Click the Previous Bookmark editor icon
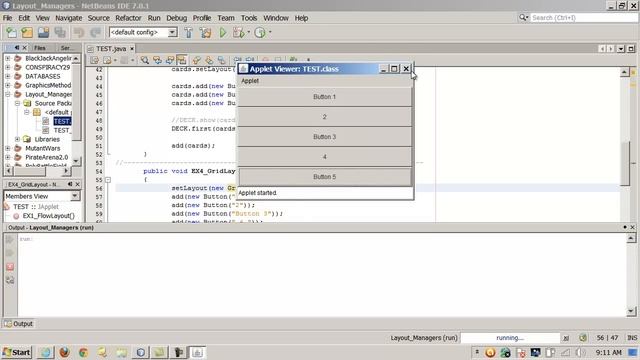This screenshot has height=360, width=640. click(196, 60)
